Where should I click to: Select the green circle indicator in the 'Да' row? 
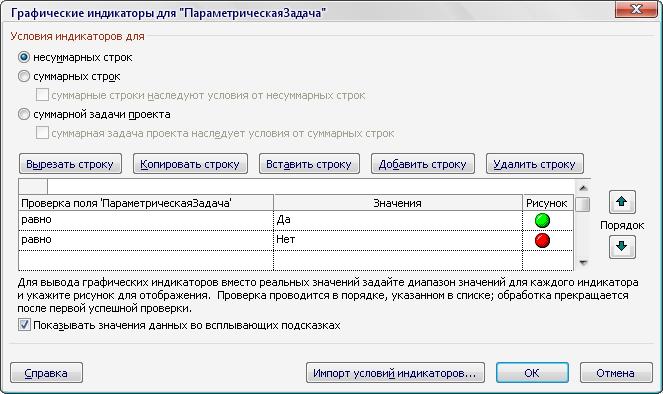pos(542,220)
